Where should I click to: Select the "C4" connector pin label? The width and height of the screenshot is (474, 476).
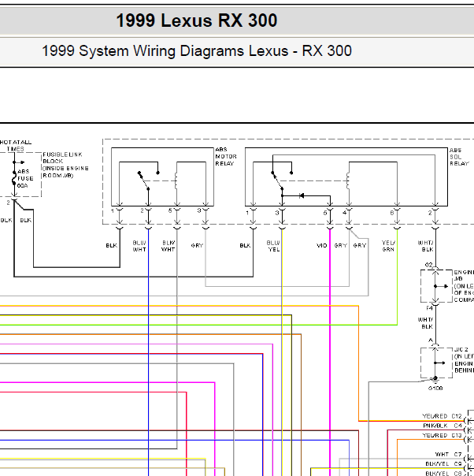coord(458,426)
